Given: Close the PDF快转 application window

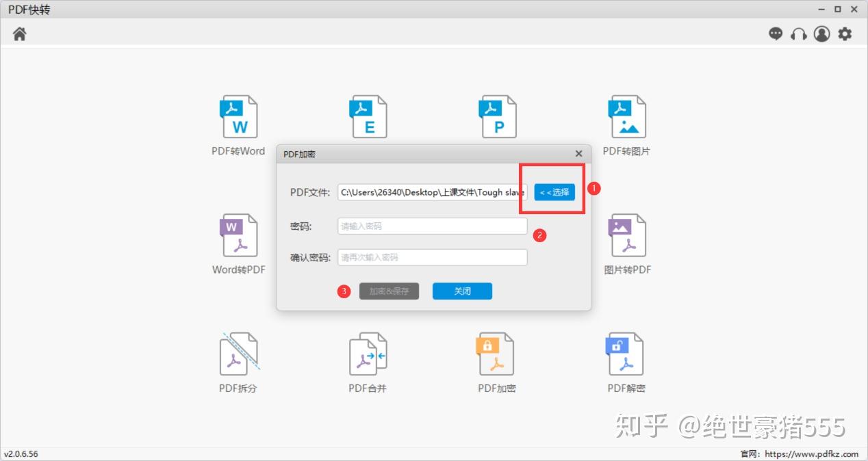Looking at the screenshot, I should coord(854,10).
